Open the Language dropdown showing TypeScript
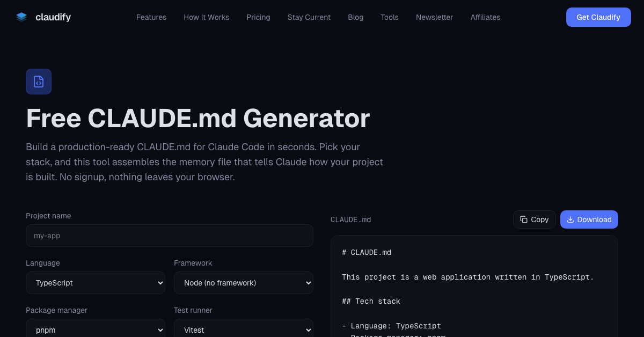Screen dimensions: 644x337 coord(96,283)
